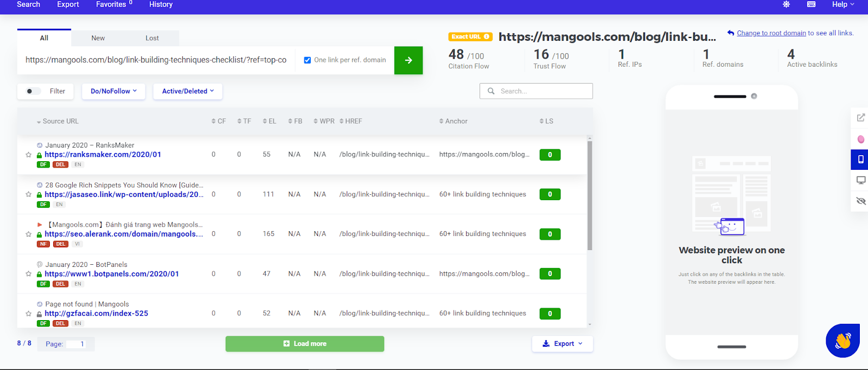Open the Export dropdown at bottom
This screenshot has height=370, width=868.
563,343
